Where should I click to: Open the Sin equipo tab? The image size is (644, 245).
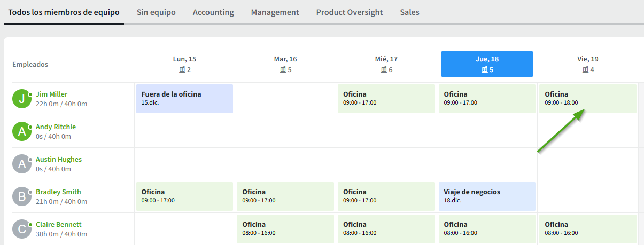click(156, 12)
